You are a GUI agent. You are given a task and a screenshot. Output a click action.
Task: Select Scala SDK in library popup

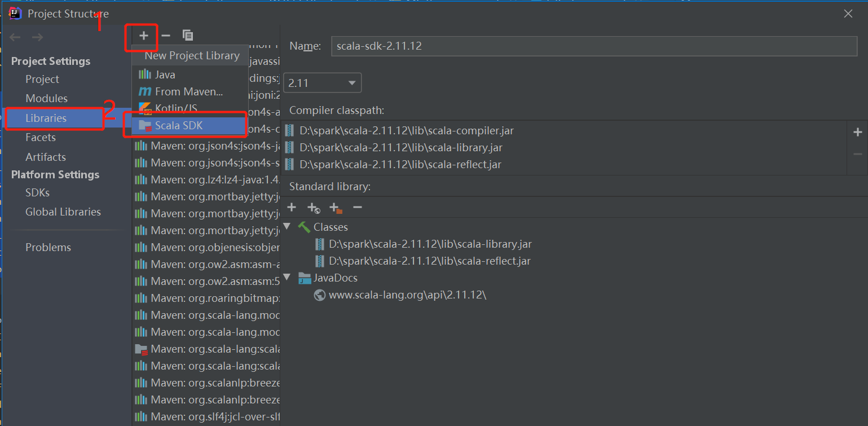click(190, 126)
